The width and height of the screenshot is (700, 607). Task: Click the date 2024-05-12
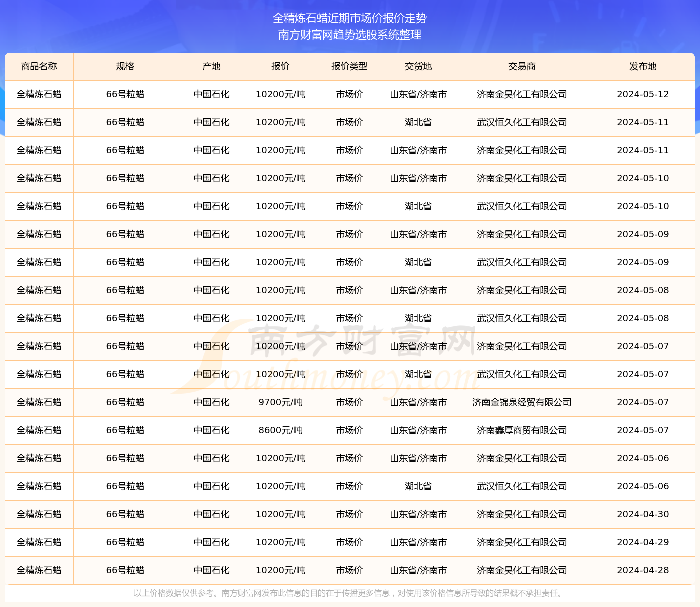[643, 94]
